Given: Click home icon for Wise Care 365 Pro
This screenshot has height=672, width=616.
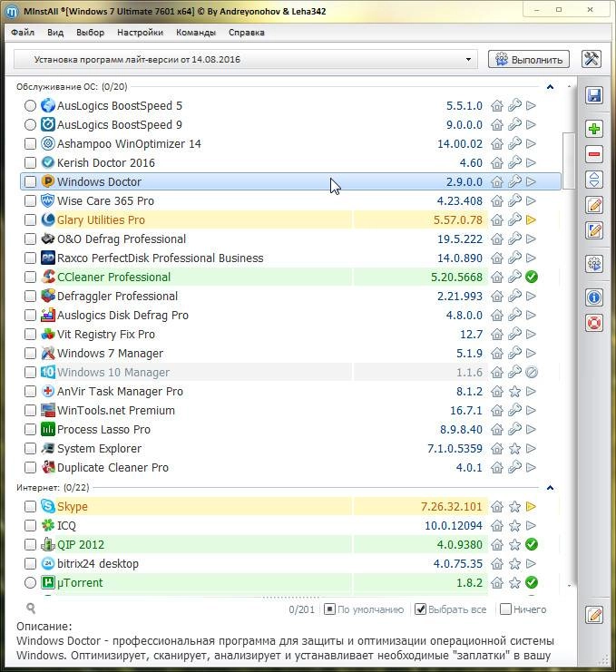Looking at the screenshot, I should tap(497, 200).
